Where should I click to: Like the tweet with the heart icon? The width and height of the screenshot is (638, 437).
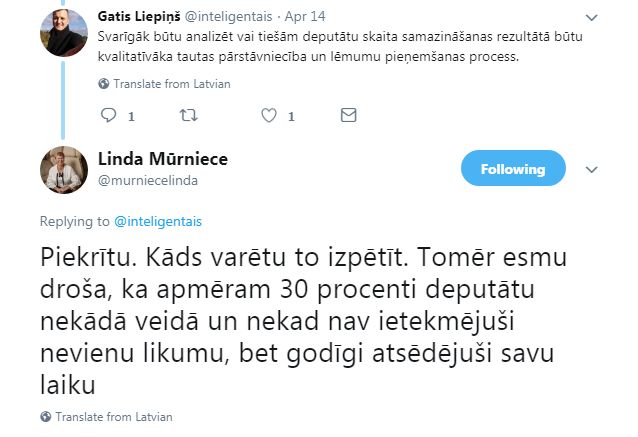[x=268, y=116]
